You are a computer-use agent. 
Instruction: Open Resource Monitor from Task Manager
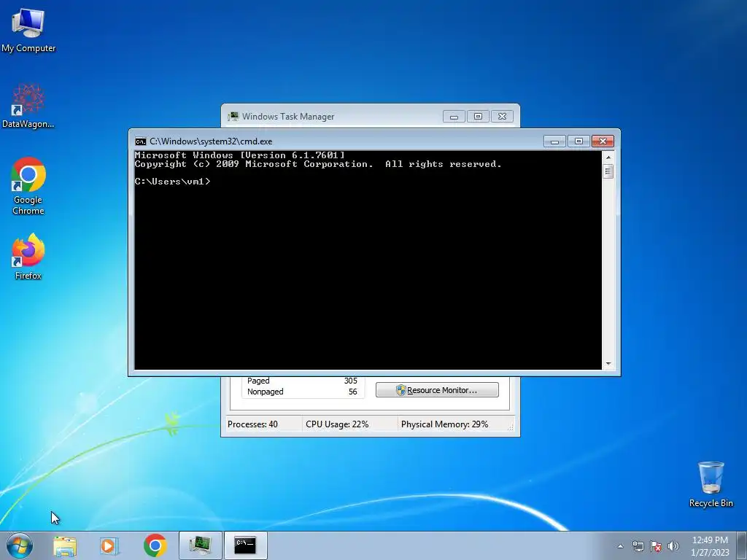click(438, 390)
